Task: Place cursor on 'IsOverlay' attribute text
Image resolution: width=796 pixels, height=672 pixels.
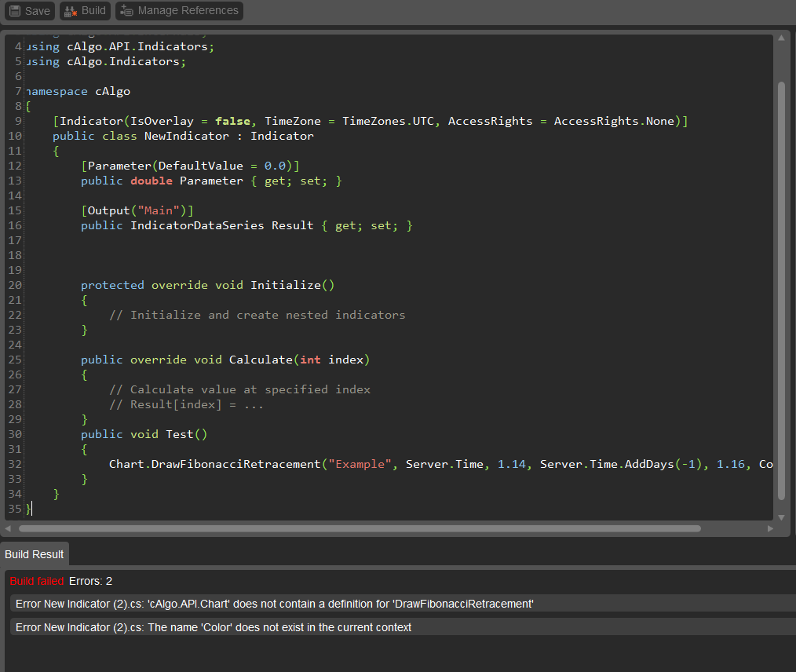Action: click(x=162, y=121)
